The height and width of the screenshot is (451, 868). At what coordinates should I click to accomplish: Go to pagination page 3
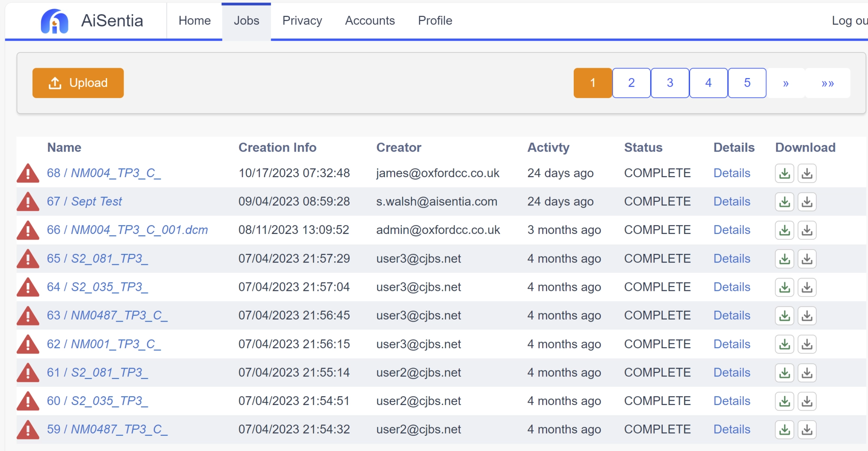pyautogui.click(x=670, y=83)
